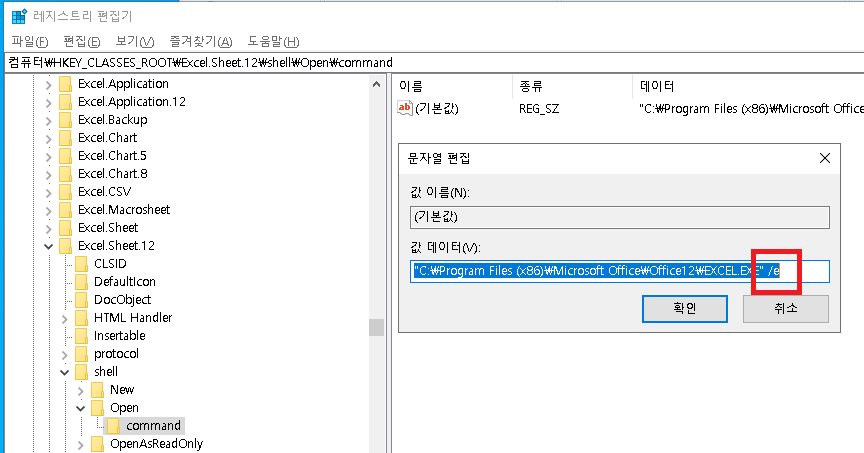Click the (기본값) value name
This screenshot has height=453, width=864.
(x=436, y=109)
